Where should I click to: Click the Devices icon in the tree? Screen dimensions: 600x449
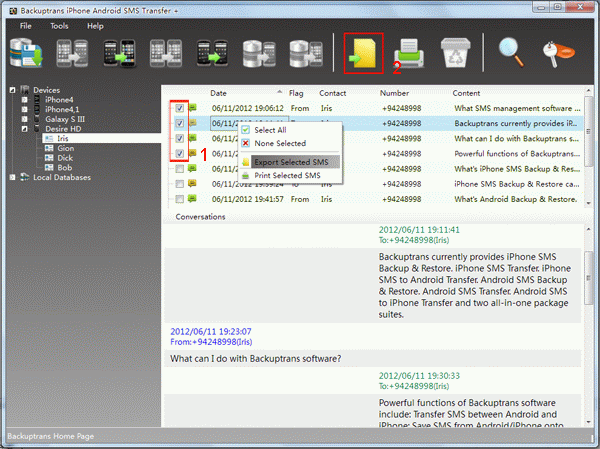coord(25,90)
